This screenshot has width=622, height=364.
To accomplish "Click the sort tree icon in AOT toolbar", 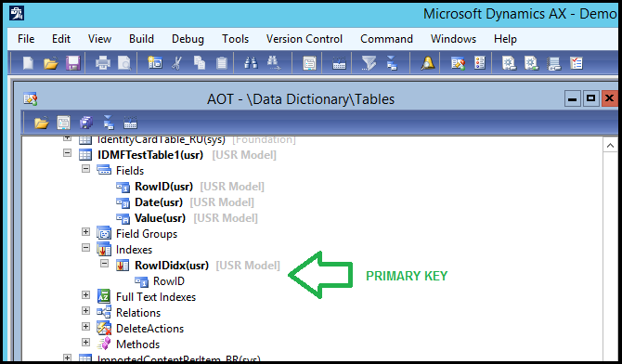I will coord(109,123).
